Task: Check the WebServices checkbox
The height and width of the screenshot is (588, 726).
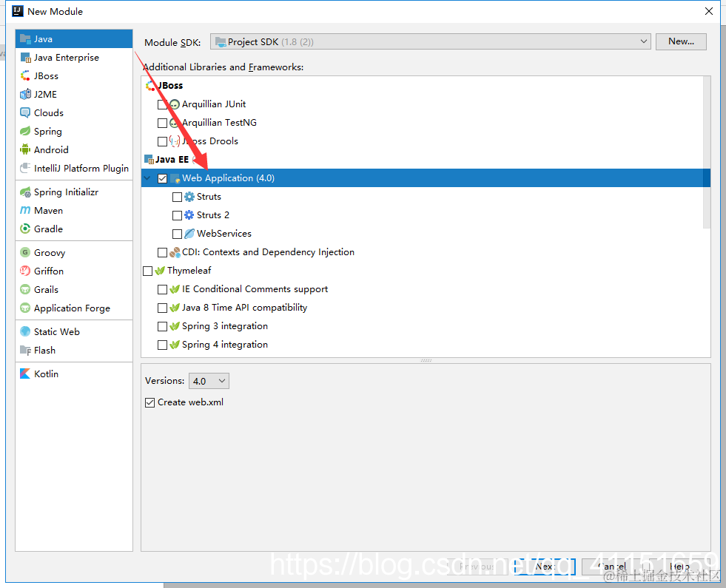Action: 177,234
